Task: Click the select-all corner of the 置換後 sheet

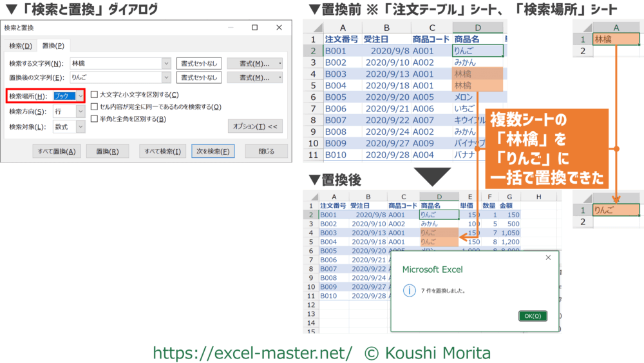Action: pos(310,197)
